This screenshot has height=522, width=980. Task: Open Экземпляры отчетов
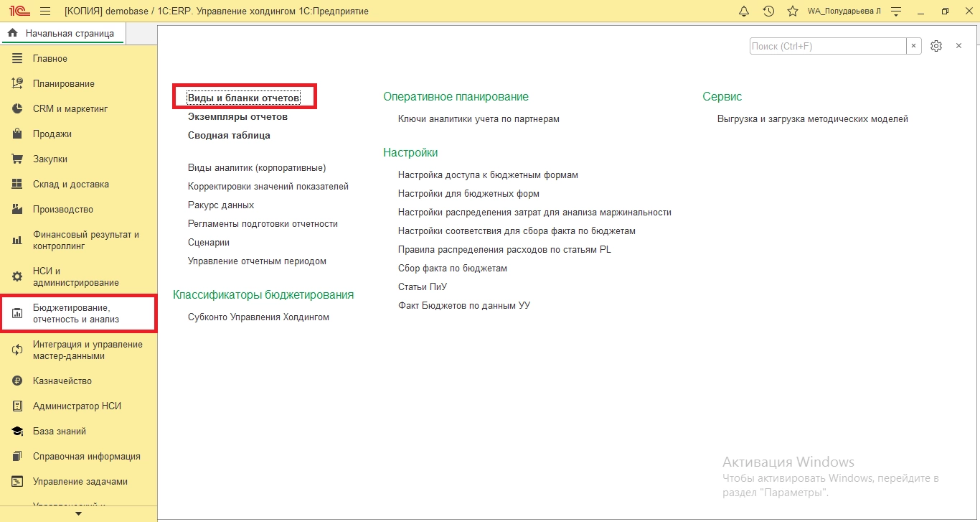[x=237, y=116]
